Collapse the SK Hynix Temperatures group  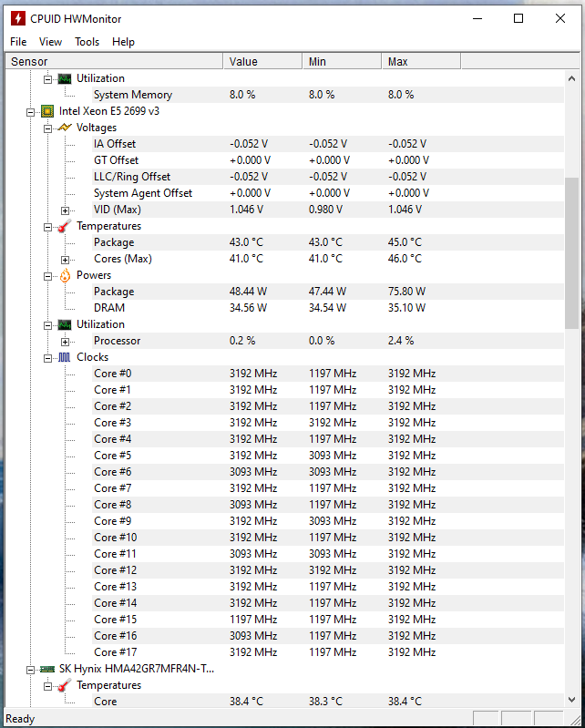point(47,686)
